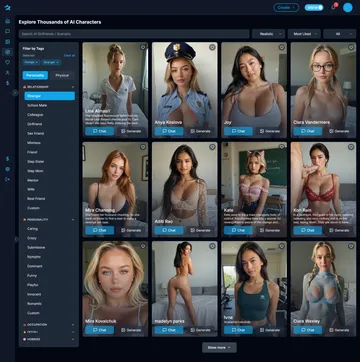
Task: Switch to the Physical filter tab
Action: 62,75
